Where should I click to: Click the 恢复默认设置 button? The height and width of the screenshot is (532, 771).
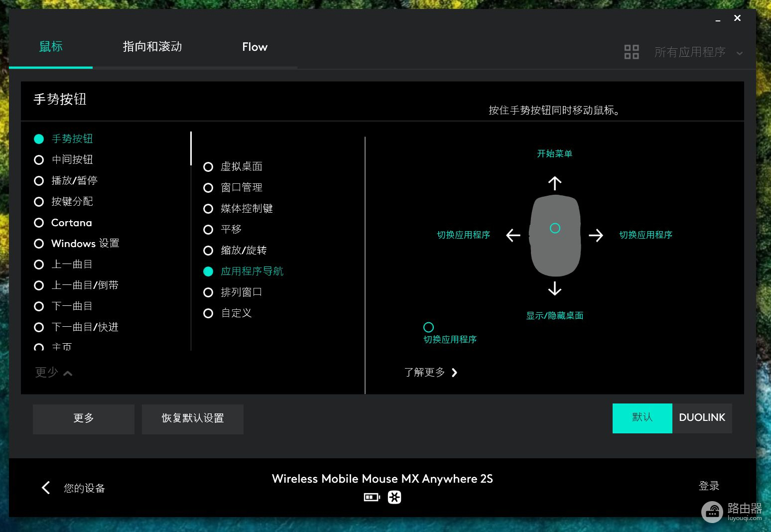click(193, 418)
